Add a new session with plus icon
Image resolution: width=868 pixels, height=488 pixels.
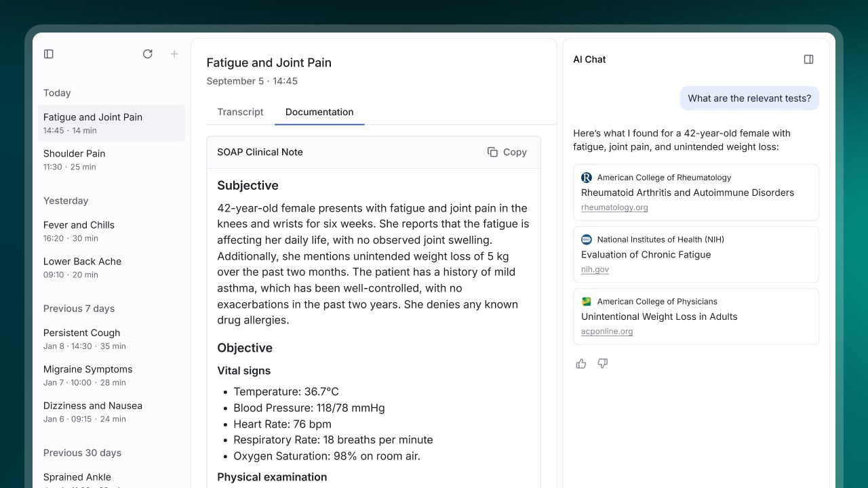coord(174,54)
